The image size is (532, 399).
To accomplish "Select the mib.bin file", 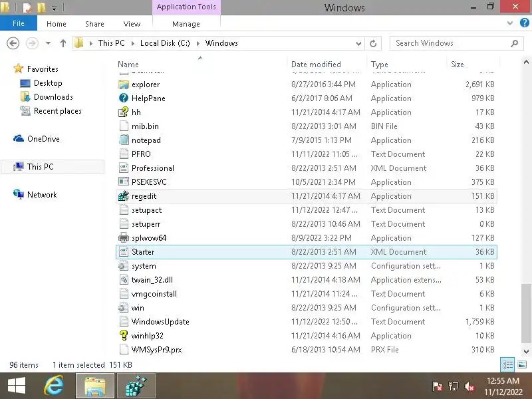I will coord(307,126).
